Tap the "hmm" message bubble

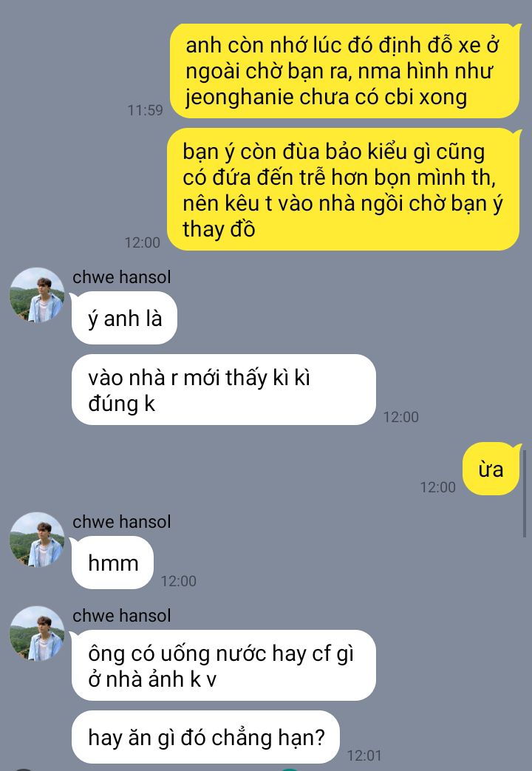[112, 563]
